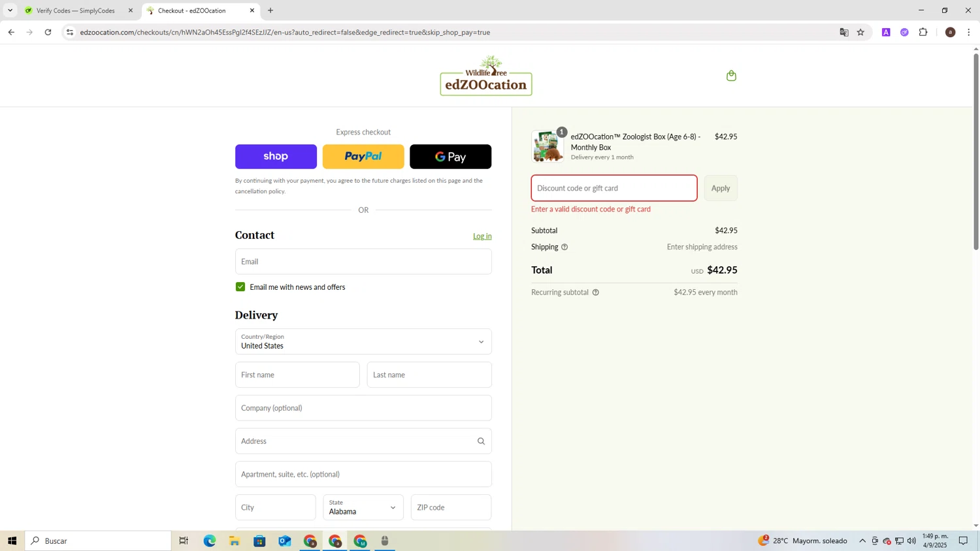Click the translate page icon

pos(843,32)
